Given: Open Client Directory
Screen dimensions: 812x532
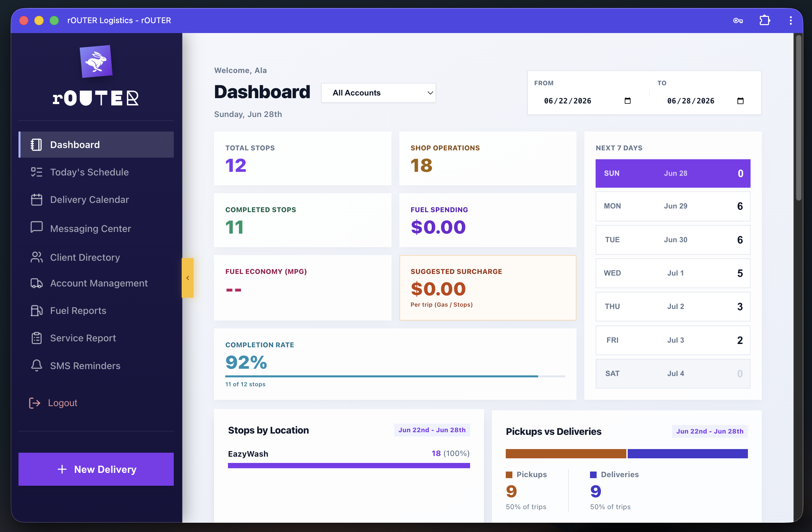Looking at the screenshot, I should click(96, 257).
